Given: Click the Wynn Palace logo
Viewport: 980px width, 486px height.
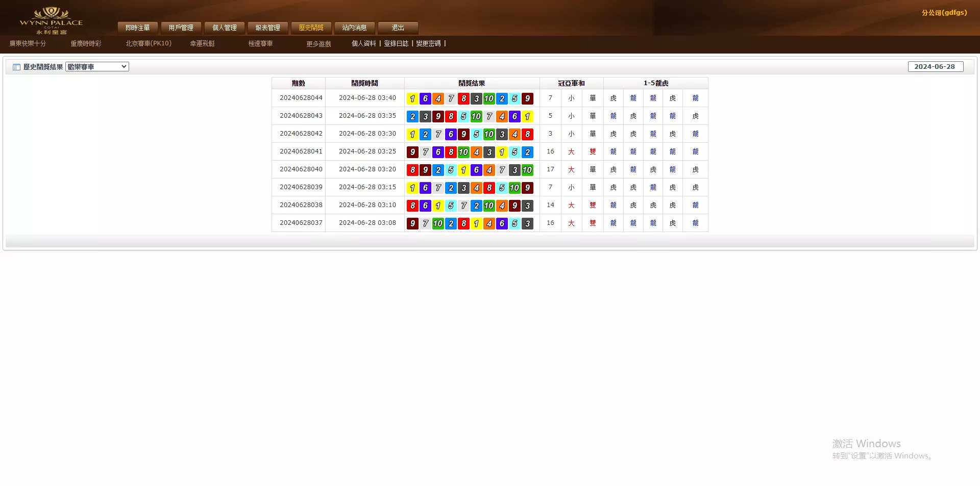Looking at the screenshot, I should point(52,19).
